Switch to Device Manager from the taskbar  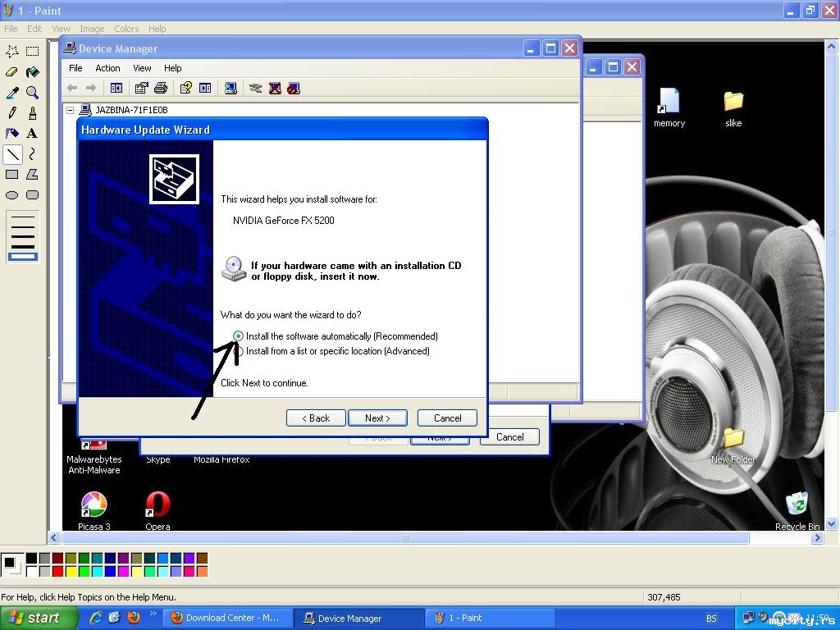pos(359,619)
